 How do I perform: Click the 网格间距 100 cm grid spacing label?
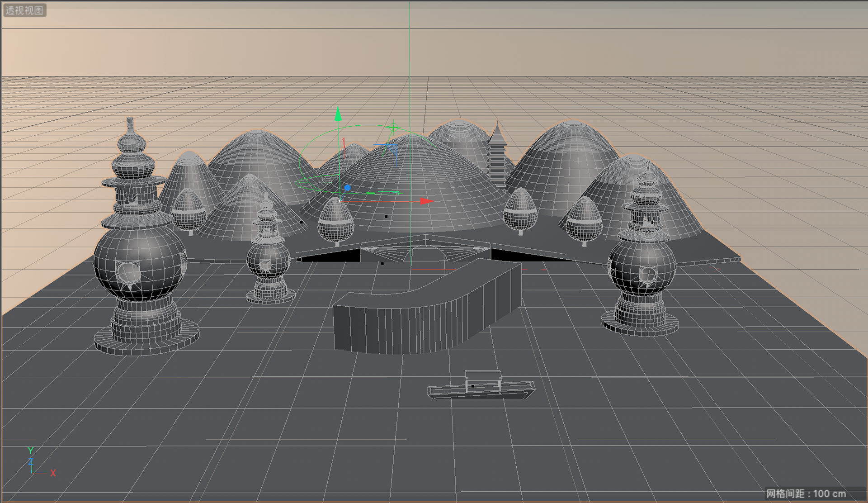click(x=806, y=494)
